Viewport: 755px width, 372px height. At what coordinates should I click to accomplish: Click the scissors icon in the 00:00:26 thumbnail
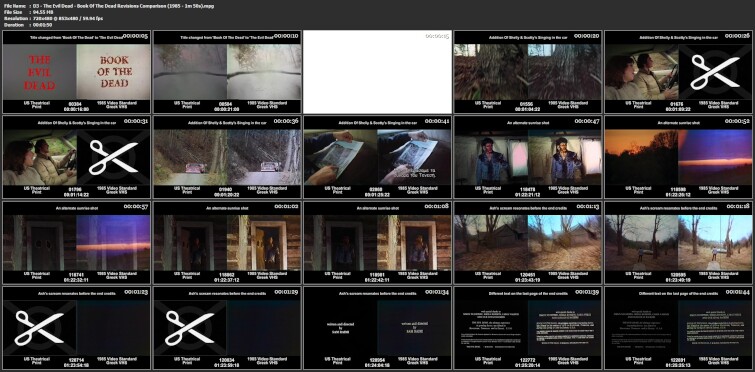(715, 72)
